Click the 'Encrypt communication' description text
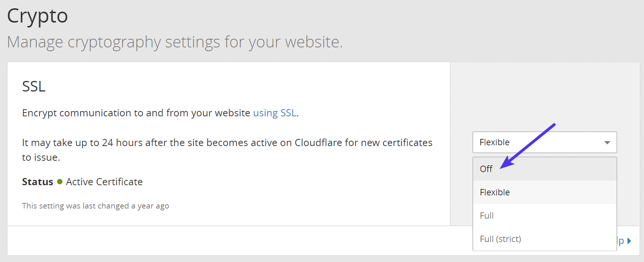This screenshot has height=262, width=644. pos(136,113)
